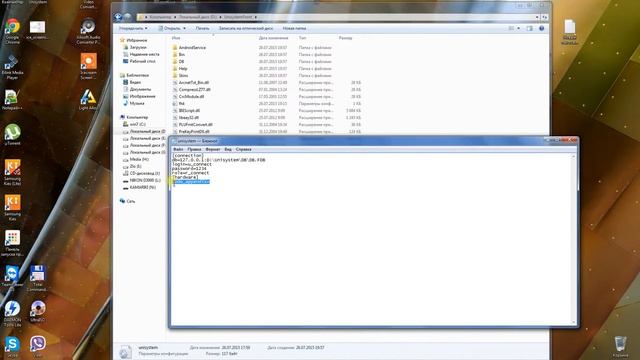640x360 pixels.
Task: Launch Skype desktop shortcut
Action: click(12, 346)
